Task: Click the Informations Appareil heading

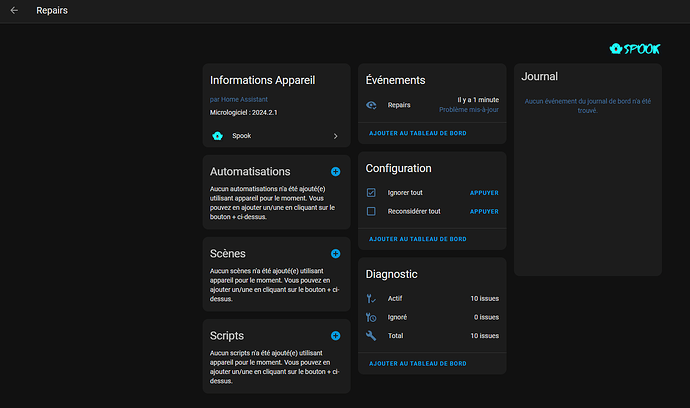Action: point(262,80)
